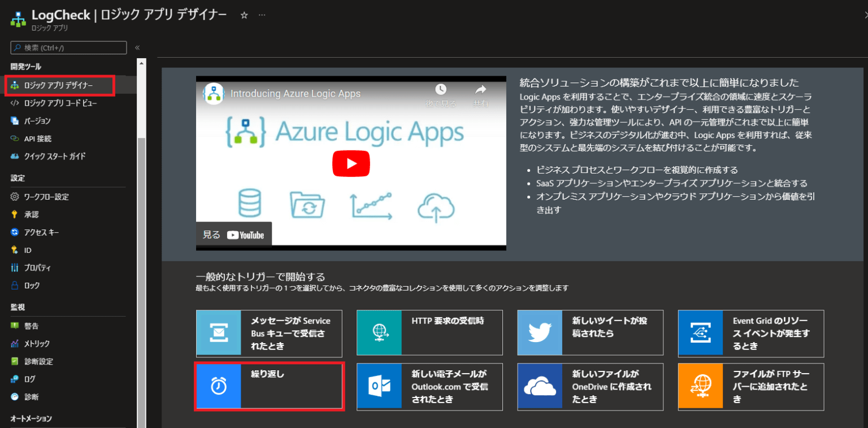Open the ... more options menu
This screenshot has width=868, height=428.
tap(262, 16)
